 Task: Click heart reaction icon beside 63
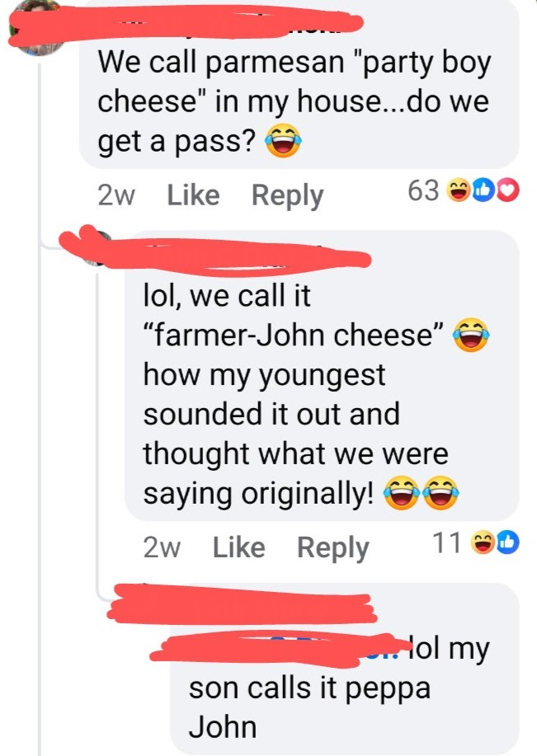[x=508, y=190]
